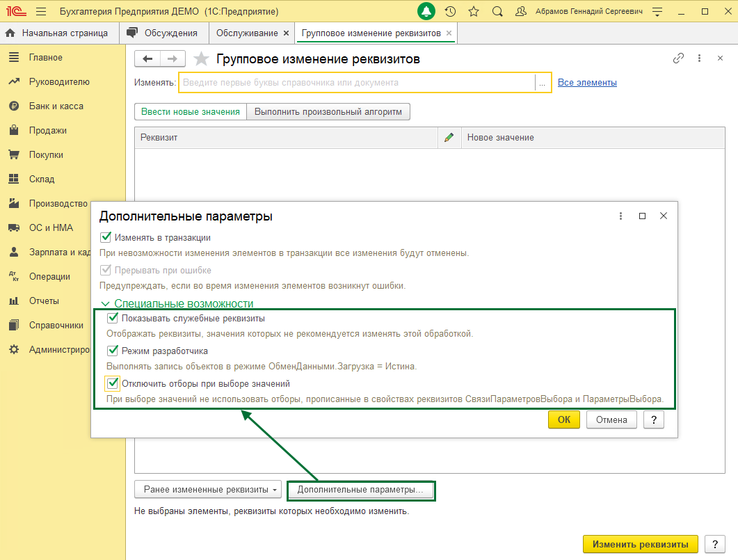
Task: Toggle Показывать служебные реквизиты checkbox
Action: [x=113, y=318]
